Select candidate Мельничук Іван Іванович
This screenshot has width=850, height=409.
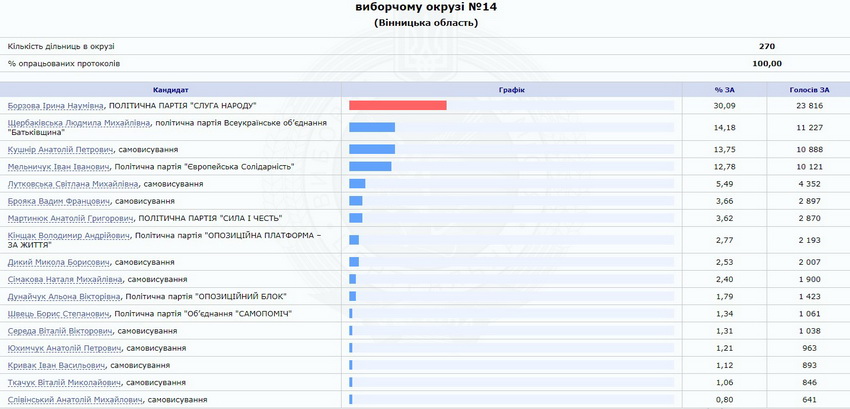coord(58,166)
